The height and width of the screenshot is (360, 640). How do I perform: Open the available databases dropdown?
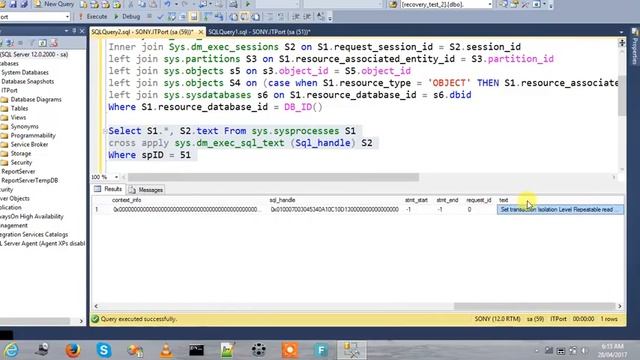point(67,17)
